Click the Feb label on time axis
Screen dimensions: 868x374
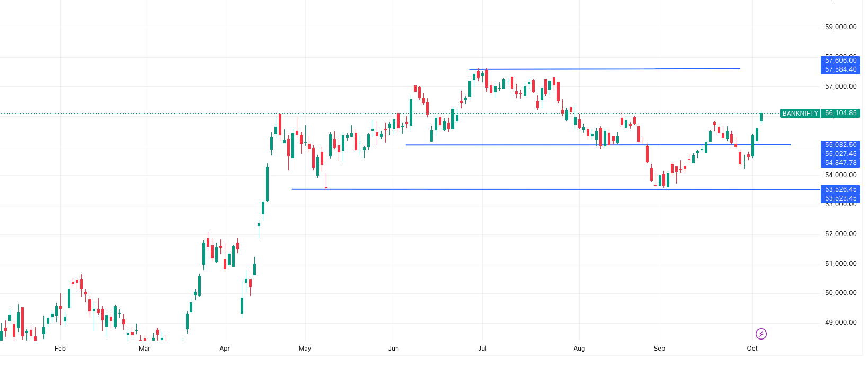pyautogui.click(x=60, y=349)
